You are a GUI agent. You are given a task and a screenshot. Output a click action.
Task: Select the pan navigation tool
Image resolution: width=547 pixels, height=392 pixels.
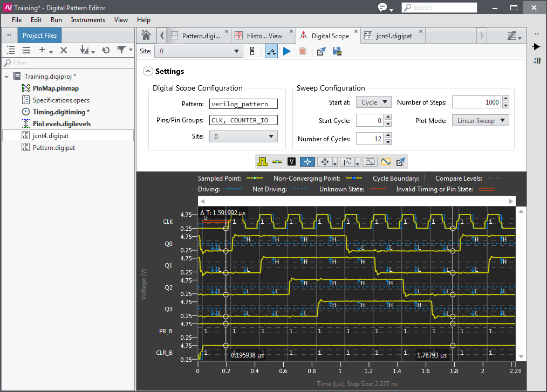tap(325, 162)
